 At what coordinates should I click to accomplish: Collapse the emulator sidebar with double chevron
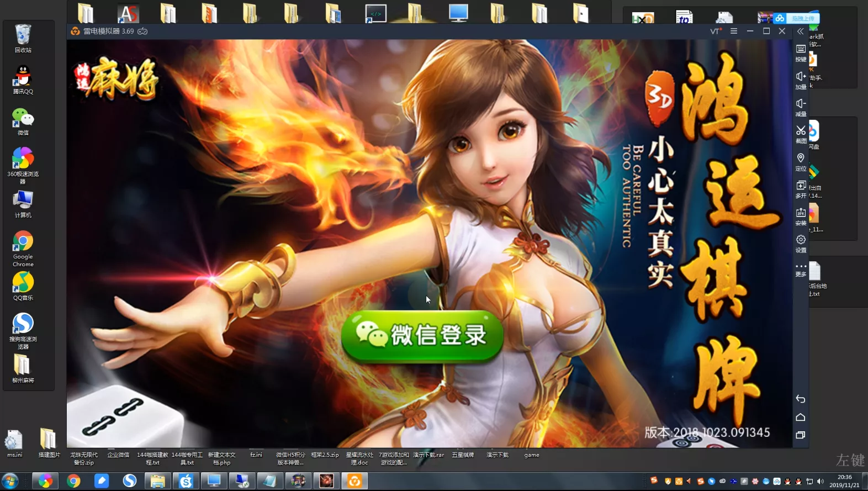coord(800,31)
